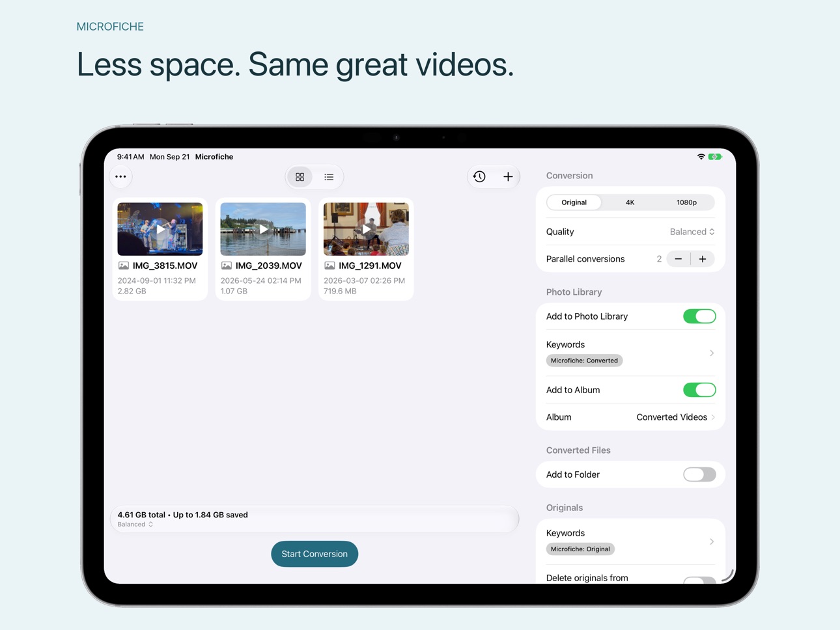Screen dimensions: 840x630
Task: Click the 2026-05-24 02:14 PM date
Action: [260, 281]
